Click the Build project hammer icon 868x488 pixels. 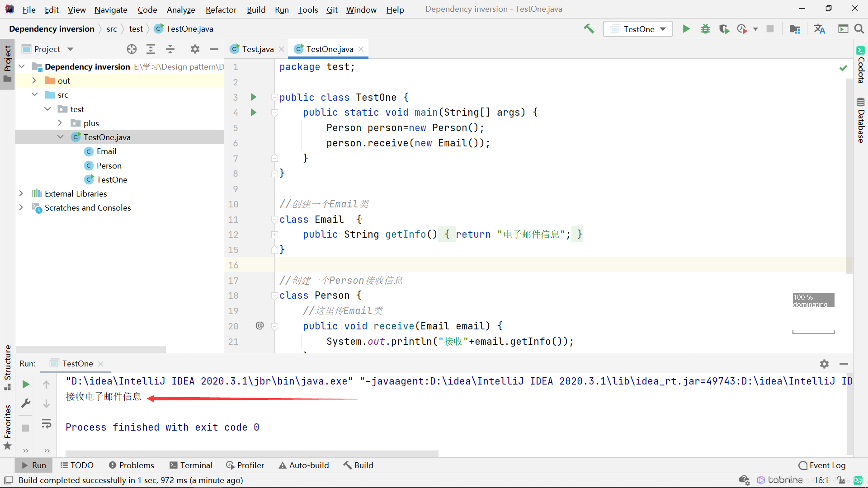click(x=589, y=29)
